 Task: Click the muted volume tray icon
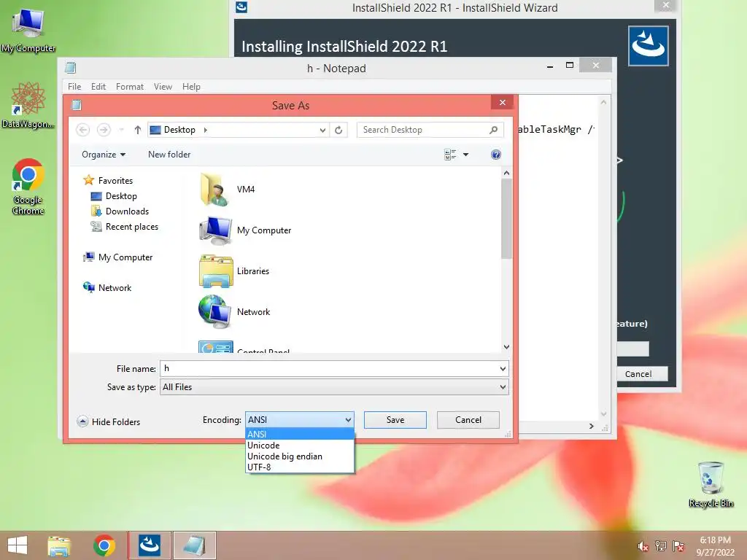click(x=643, y=546)
